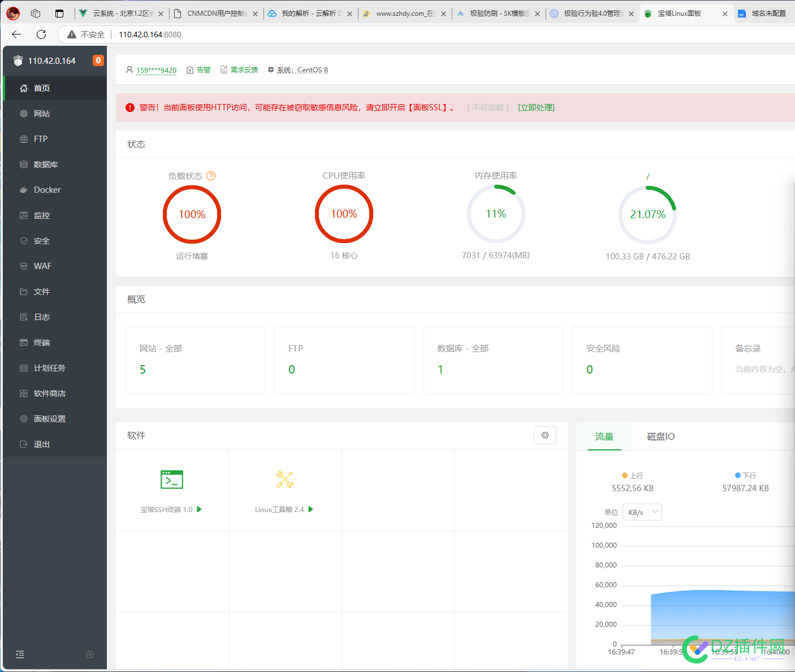The width and height of the screenshot is (795, 672).
Task: Click the disk / 21.07% gauge
Action: pos(648,214)
